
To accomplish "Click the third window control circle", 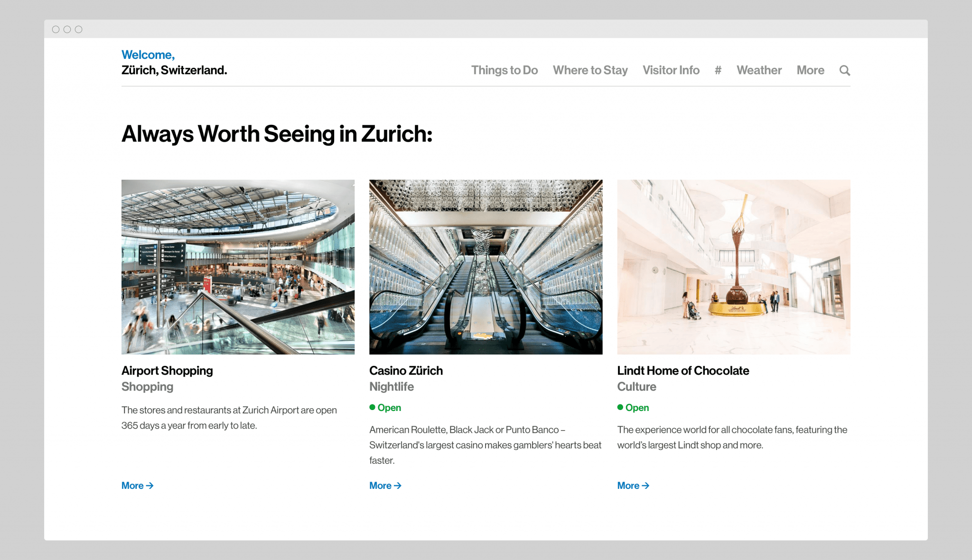I will point(79,29).
